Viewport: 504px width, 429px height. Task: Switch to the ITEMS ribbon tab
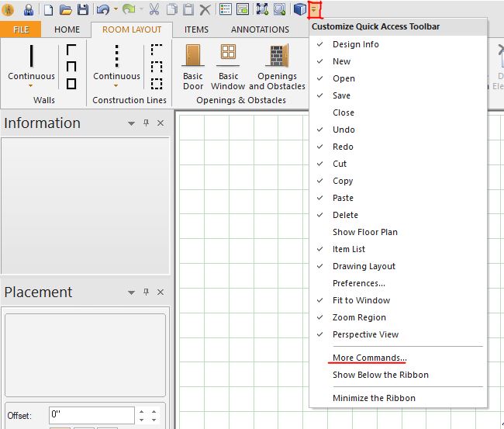(x=195, y=29)
